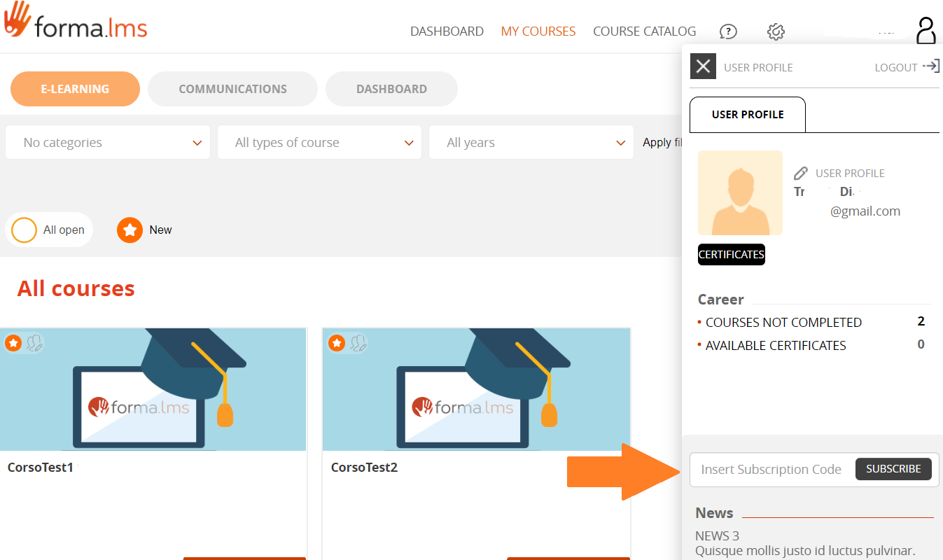Go to COURSE CATALOG in top menu
The image size is (943, 560).
644,31
